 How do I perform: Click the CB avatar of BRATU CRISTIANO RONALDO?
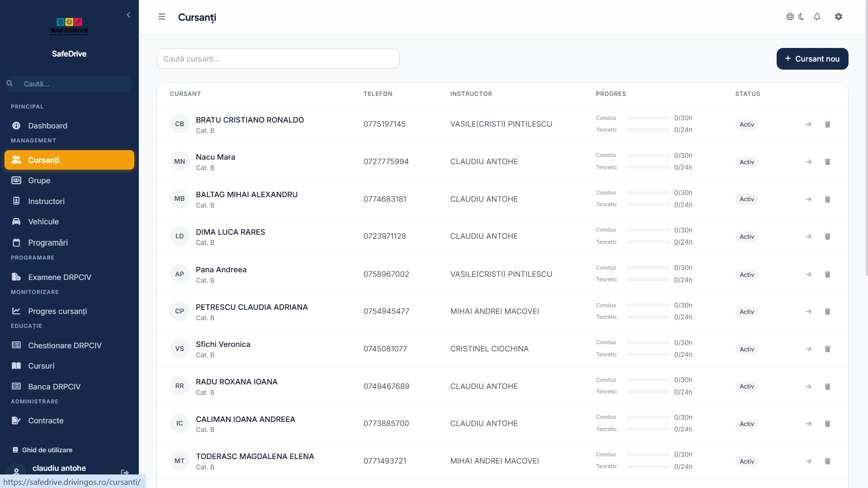pyautogui.click(x=180, y=124)
